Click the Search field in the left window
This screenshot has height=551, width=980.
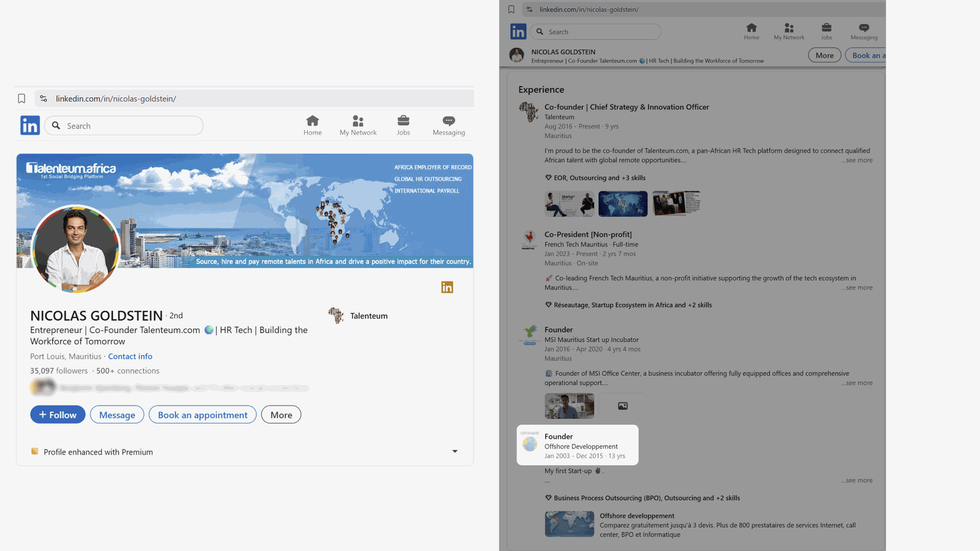point(124,126)
